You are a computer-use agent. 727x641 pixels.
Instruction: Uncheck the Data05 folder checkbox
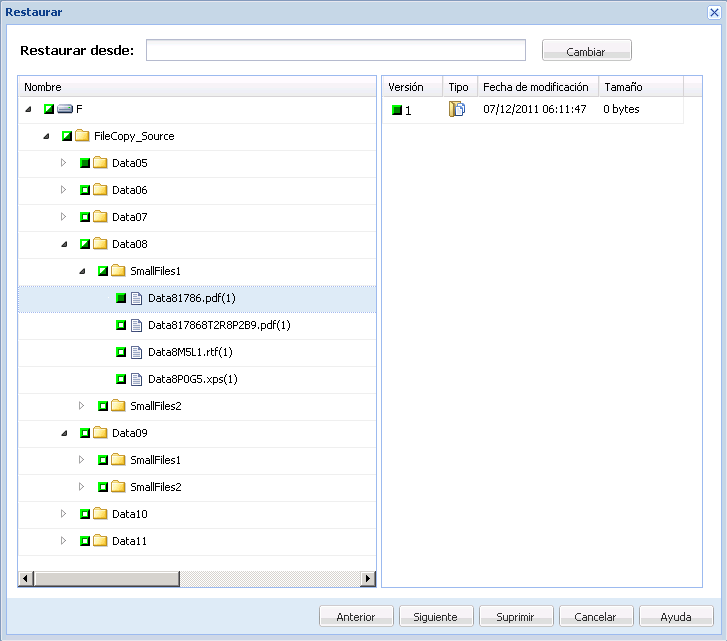(85, 163)
